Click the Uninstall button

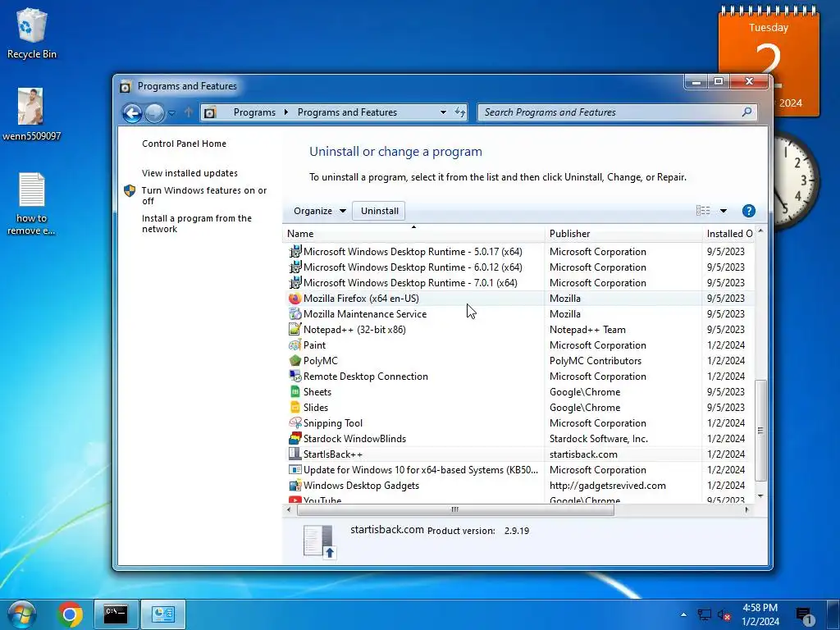379,211
